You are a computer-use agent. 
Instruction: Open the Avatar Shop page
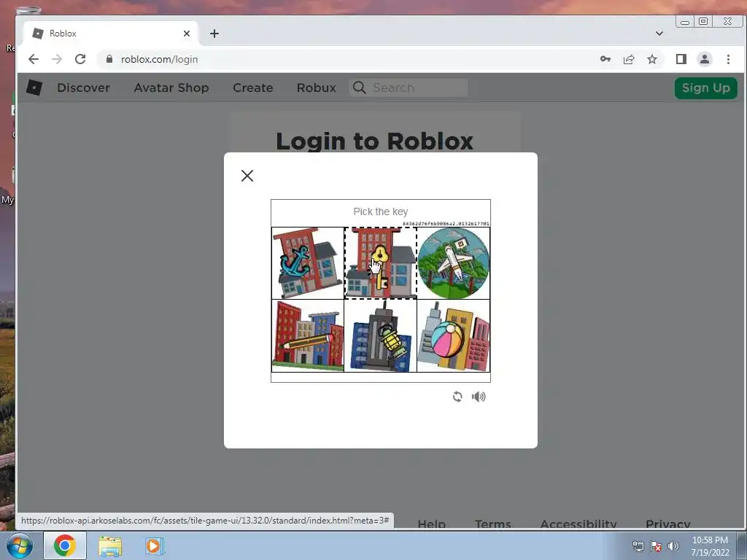[171, 87]
